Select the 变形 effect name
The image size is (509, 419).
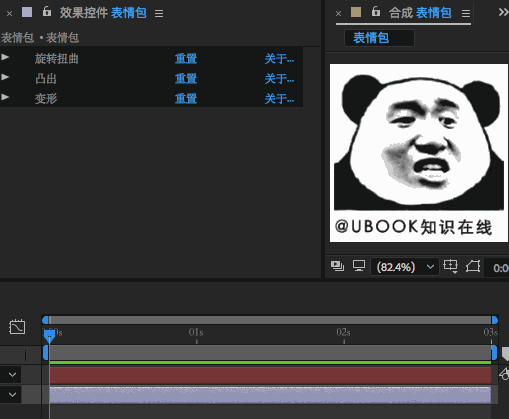click(x=46, y=99)
